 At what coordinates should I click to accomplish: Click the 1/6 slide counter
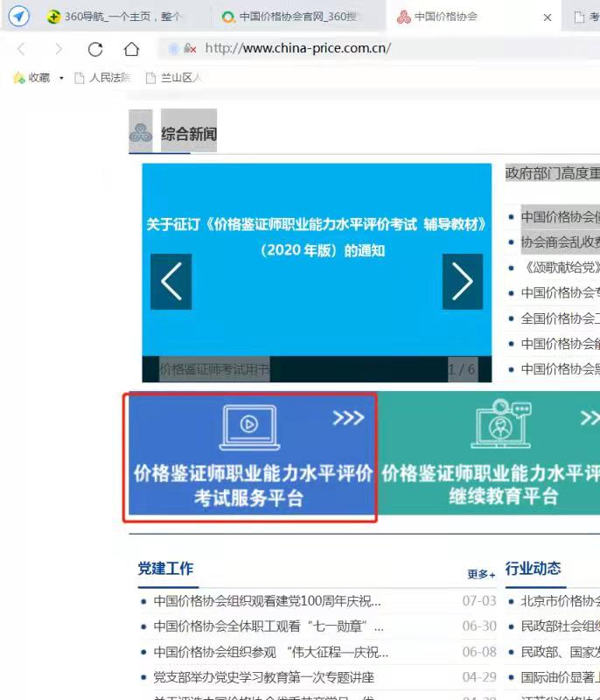[463, 369]
